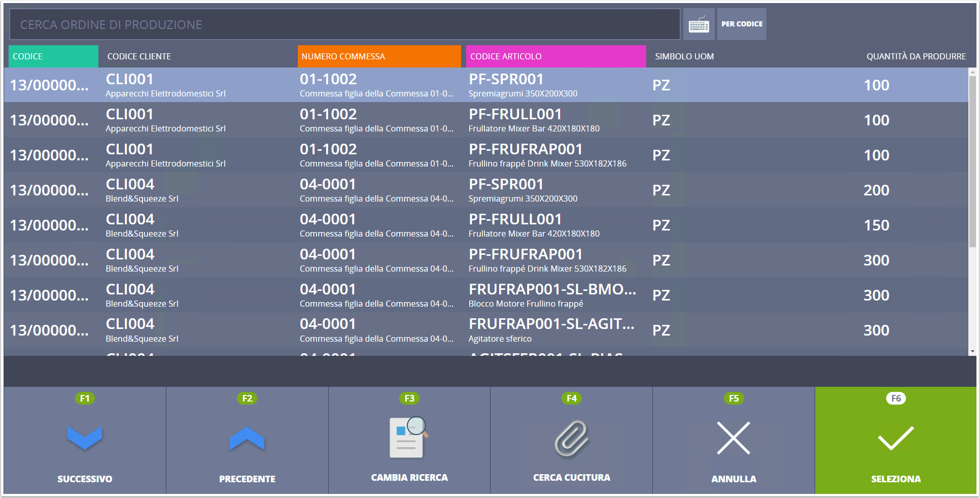Viewport: 980px width, 498px height.
Task: Click the on-screen keyboard icon
Action: [x=698, y=24]
